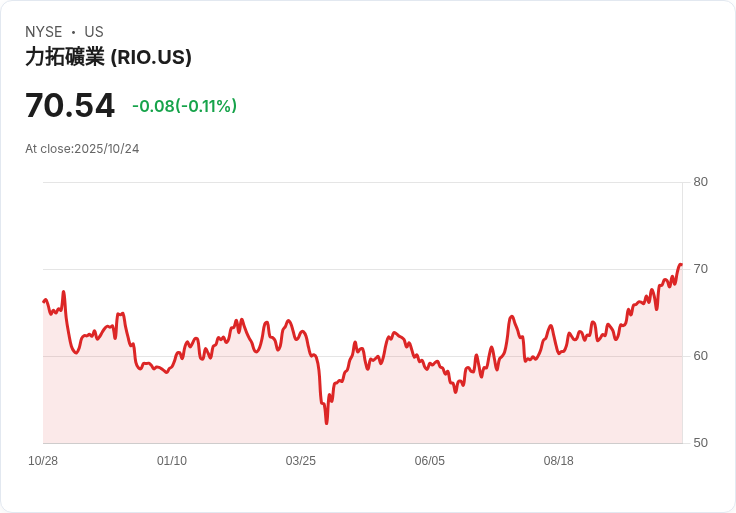Click the 80 y-axis label

click(700, 182)
